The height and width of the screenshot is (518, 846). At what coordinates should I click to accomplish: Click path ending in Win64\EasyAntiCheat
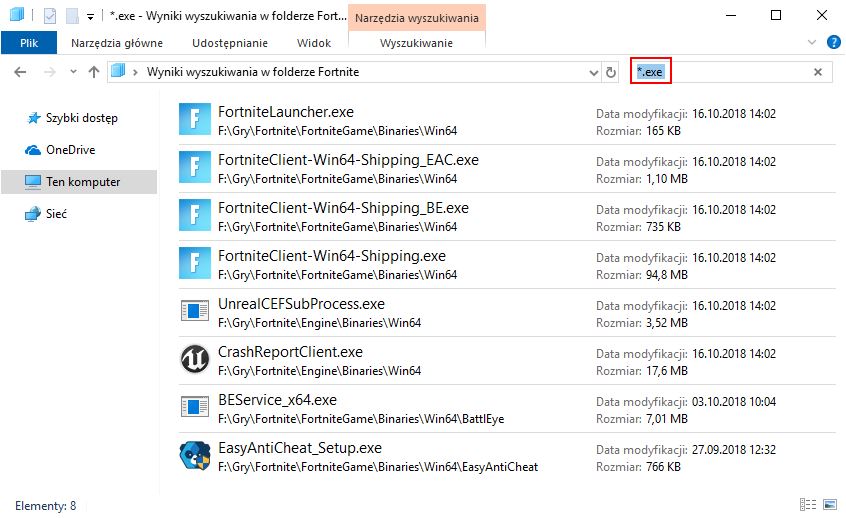(x=378, y=467)
